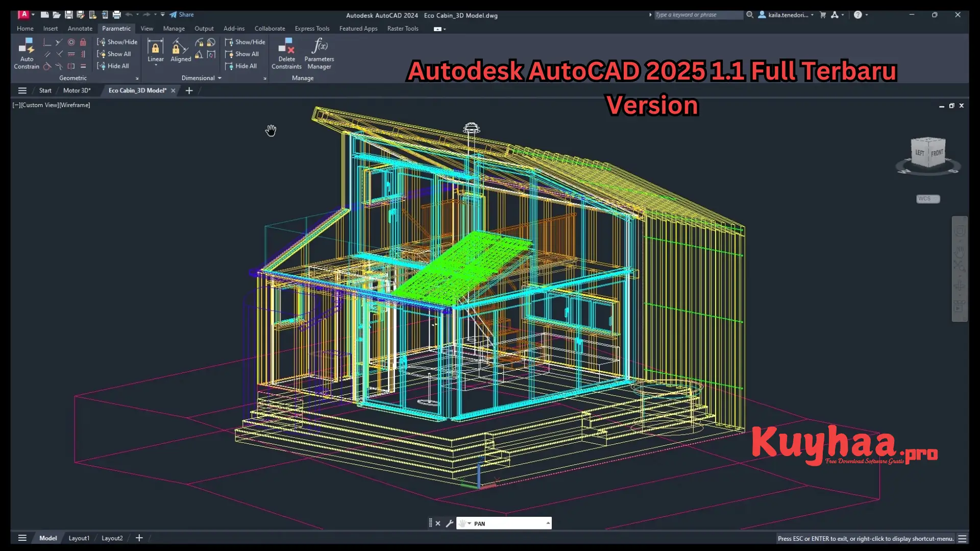Click the Undo arrow icon
This screenshot has height=551, width=980.
(x=128, y=15)
